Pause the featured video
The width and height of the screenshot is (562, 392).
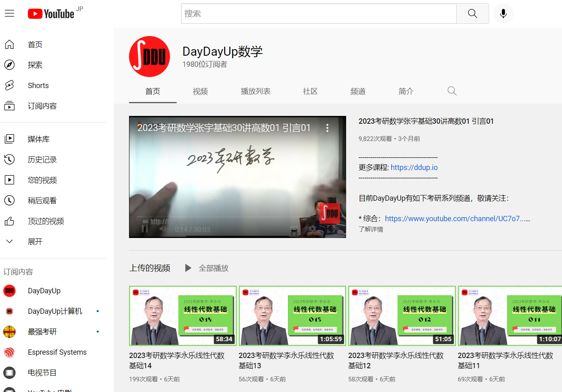[145, 229]
